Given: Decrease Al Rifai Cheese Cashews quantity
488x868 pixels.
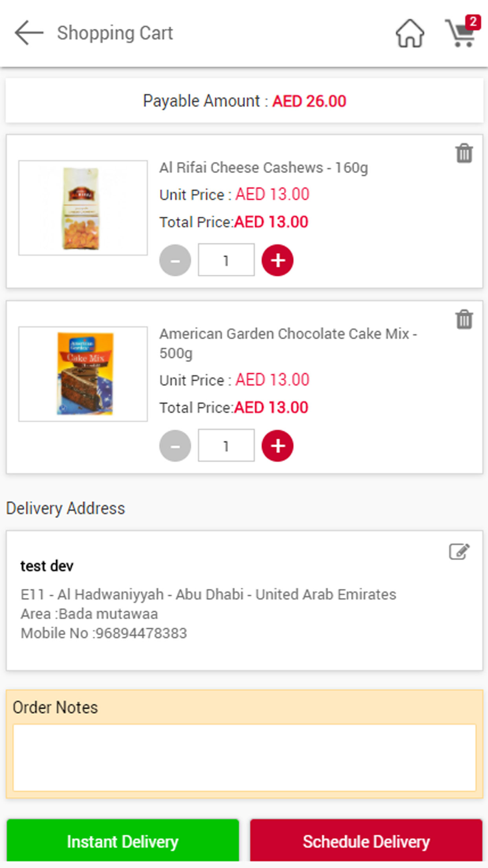Looking at the screenshot, I should (175, 260).
